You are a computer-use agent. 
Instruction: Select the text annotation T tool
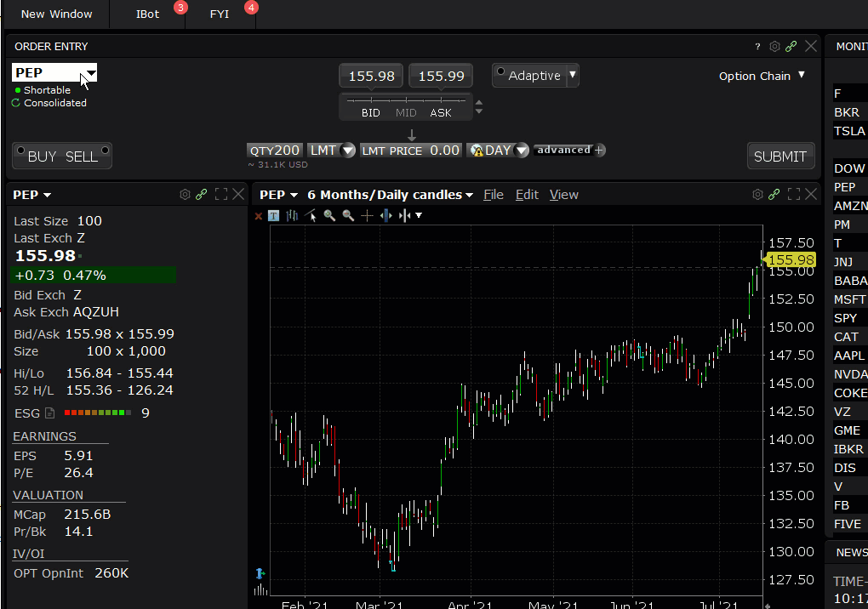click(273, 216)
